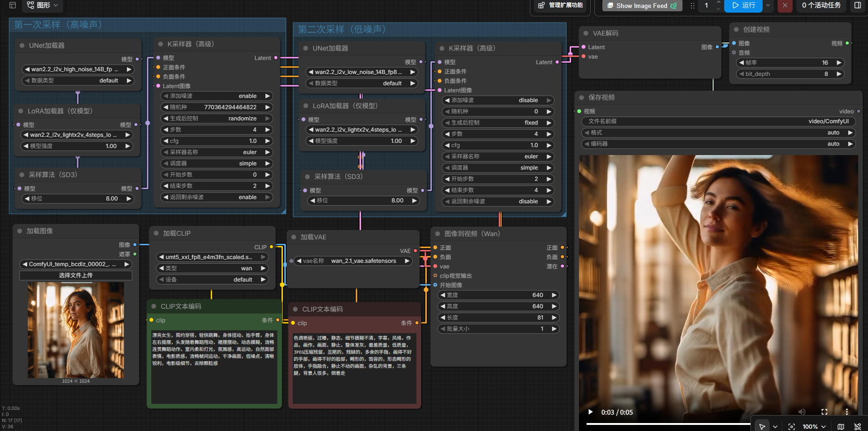Open 管理扩展功能 manager

coord(560,5)
